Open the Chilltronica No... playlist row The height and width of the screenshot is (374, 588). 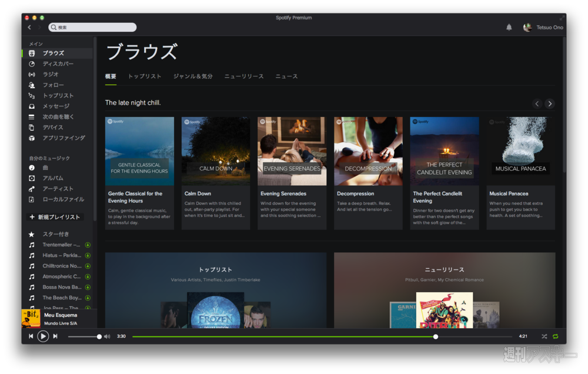pos(57,266)
